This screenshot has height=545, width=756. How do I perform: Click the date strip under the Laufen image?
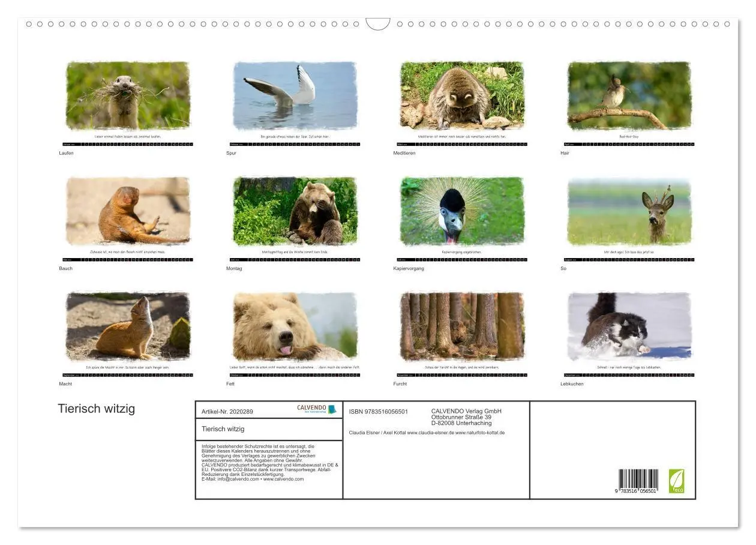tap(128, 145)
